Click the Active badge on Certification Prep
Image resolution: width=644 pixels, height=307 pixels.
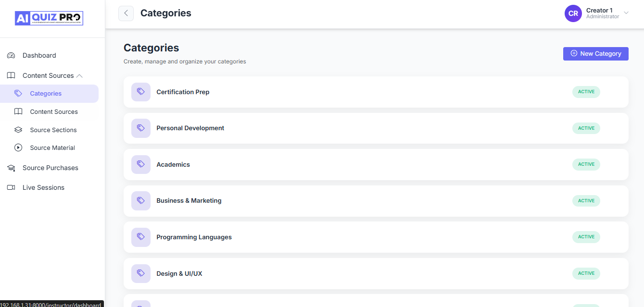586,92
